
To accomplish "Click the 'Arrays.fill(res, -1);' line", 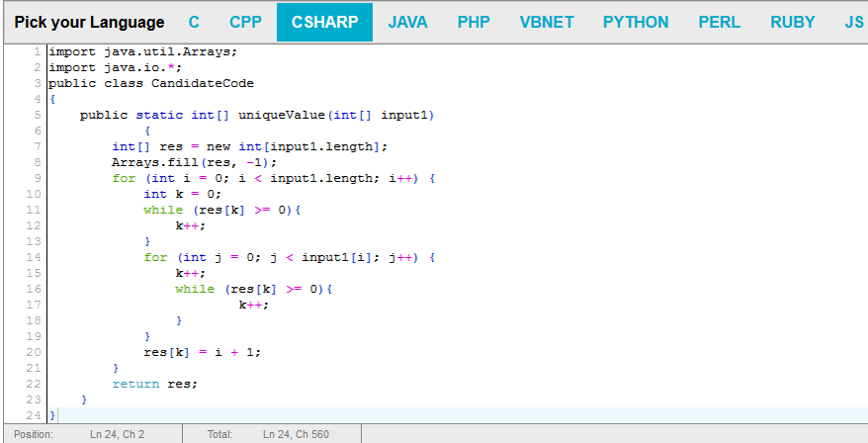I will [x=194, y=162].
